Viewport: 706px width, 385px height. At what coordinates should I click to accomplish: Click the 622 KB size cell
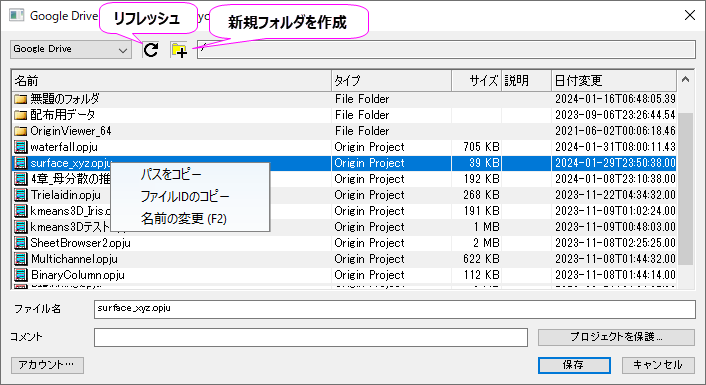point(481,259)
